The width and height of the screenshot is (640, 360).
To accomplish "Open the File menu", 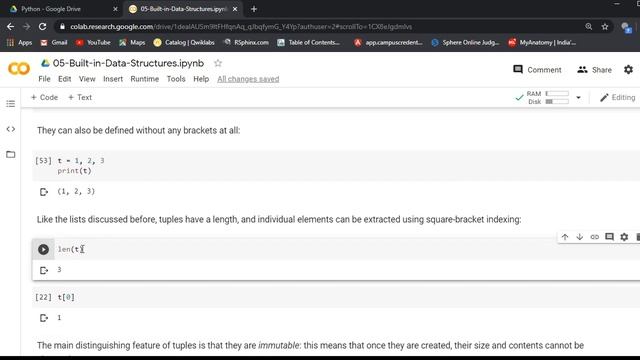I will 44,79.
